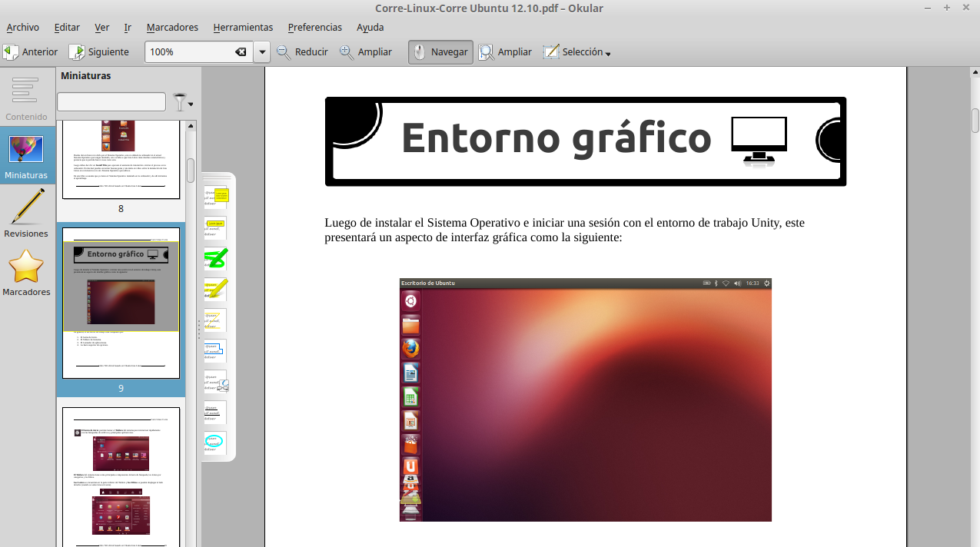The width and height of the screenshot is (980, 547).
Task: Select the Inline Note annotation tool
Action: (215, 227)
